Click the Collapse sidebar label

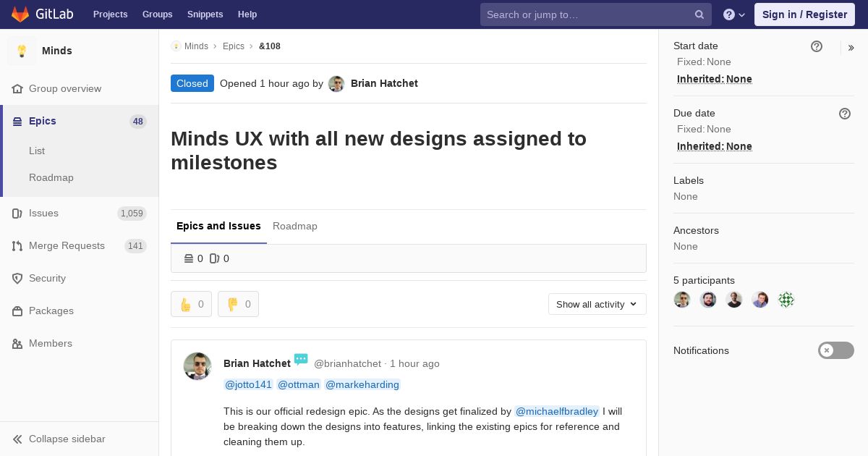[x=67, y=439]
